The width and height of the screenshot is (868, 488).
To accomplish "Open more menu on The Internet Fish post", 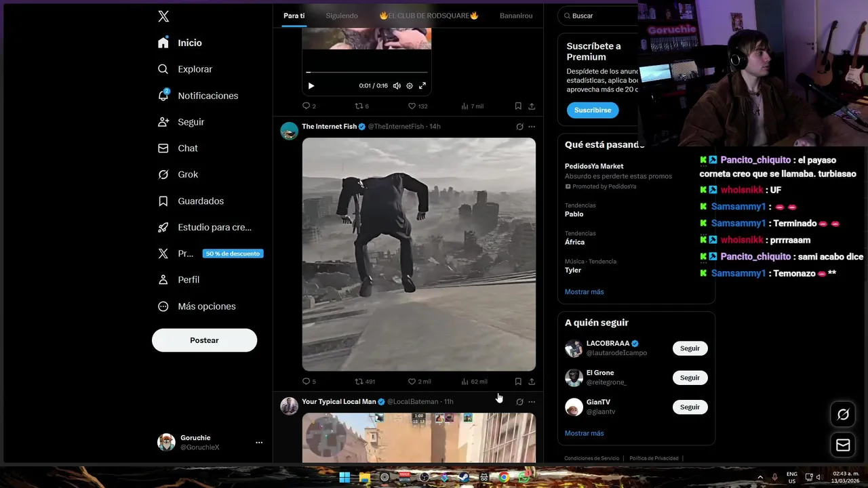I will click(x=532, y=127).
